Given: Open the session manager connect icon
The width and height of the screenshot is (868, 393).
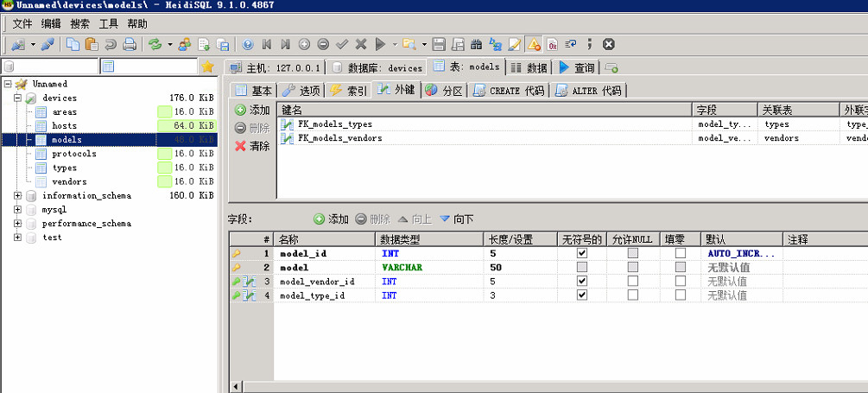Looking at the screenshot, I should pos(18,44).
